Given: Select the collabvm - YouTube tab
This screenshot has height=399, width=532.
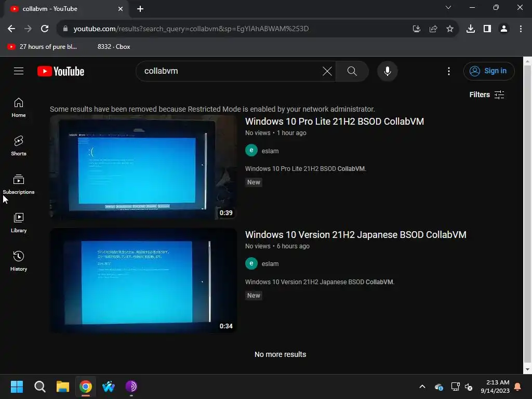Looking at the screenshot, I should tap(65, 9).
